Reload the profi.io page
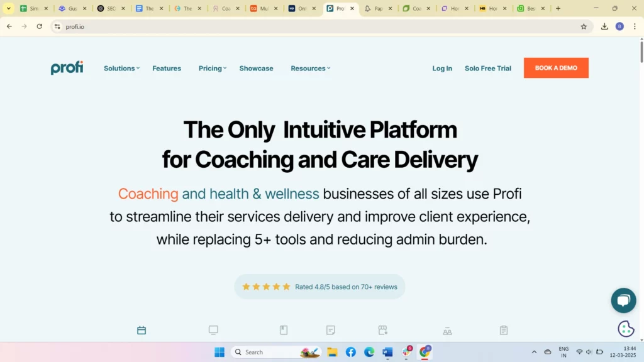The image size is (644, 362). (40, 26)
